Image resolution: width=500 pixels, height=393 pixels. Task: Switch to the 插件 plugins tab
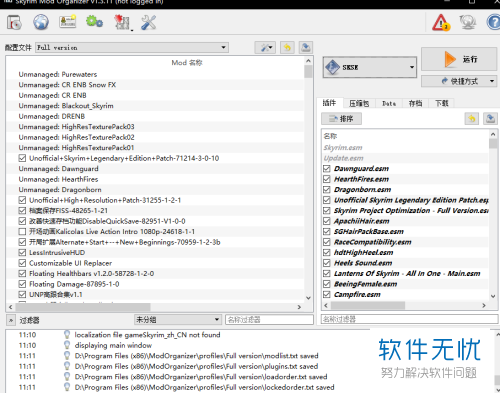click(x=329, y=103)
